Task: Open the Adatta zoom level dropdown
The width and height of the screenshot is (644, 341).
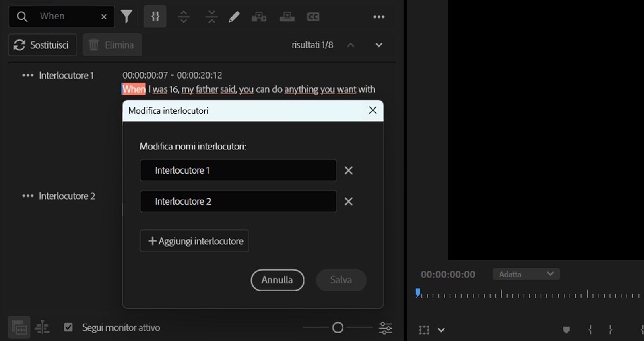Action: pyautogui.click(x=526, y=274)
